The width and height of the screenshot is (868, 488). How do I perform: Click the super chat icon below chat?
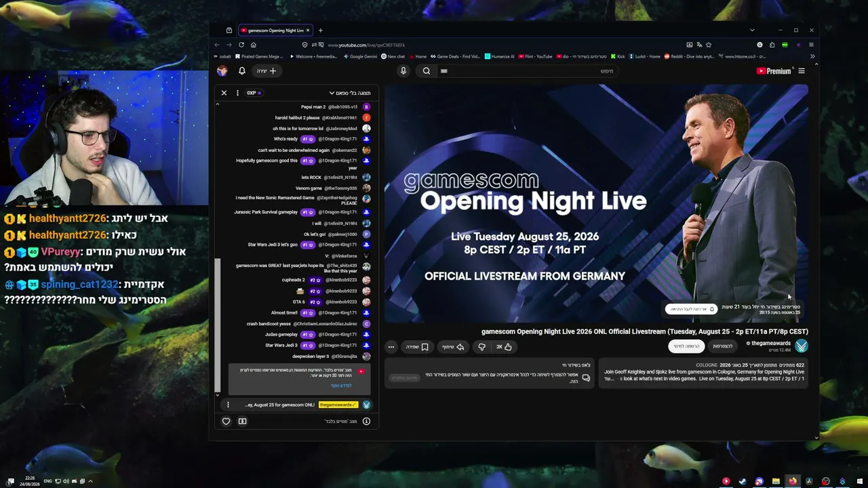click(x=242, y=421)
